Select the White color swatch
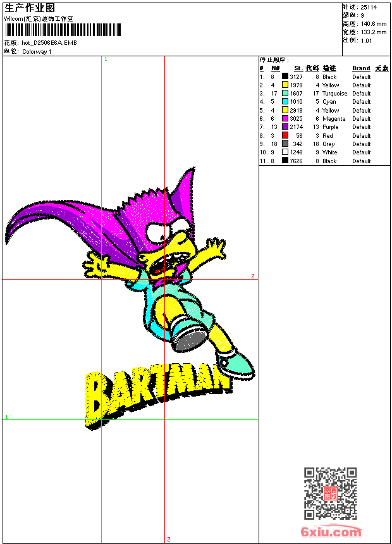This screenshot has width=392, height=544. point(285,152)
